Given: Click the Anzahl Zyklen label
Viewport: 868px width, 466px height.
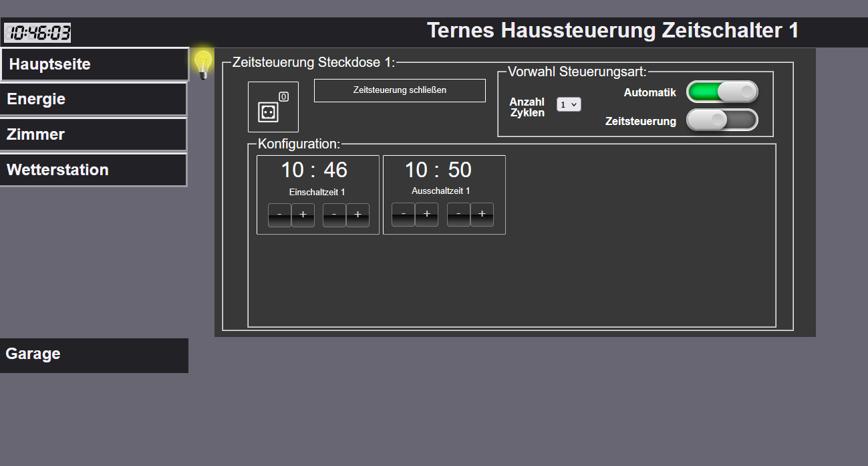Looking at the screenshot, I should 527,107.
